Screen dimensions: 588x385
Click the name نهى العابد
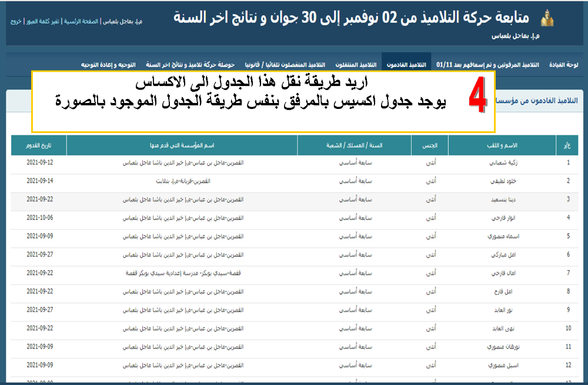503,328
